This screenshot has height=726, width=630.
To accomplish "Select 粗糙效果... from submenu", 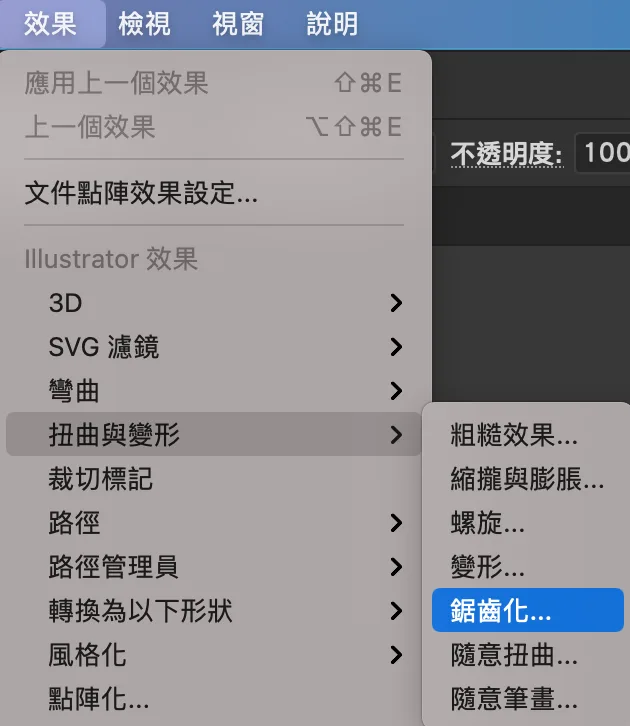I will coord(528,435).
